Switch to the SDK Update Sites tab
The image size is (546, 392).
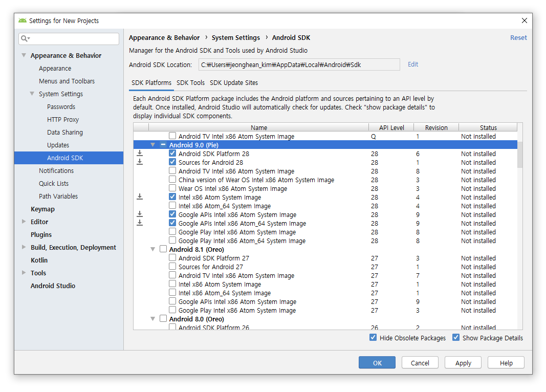234,82
